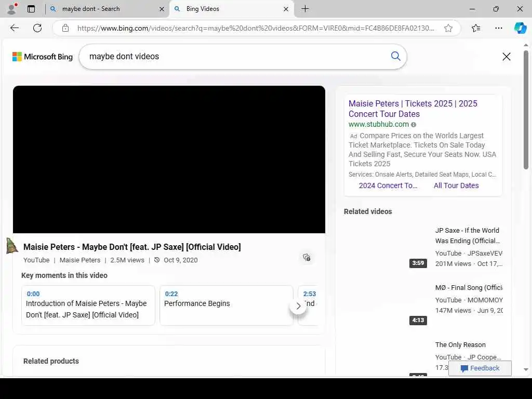Open MØ - Final Song related video
The height and width of the screenshot is (399, 532).
469,288
